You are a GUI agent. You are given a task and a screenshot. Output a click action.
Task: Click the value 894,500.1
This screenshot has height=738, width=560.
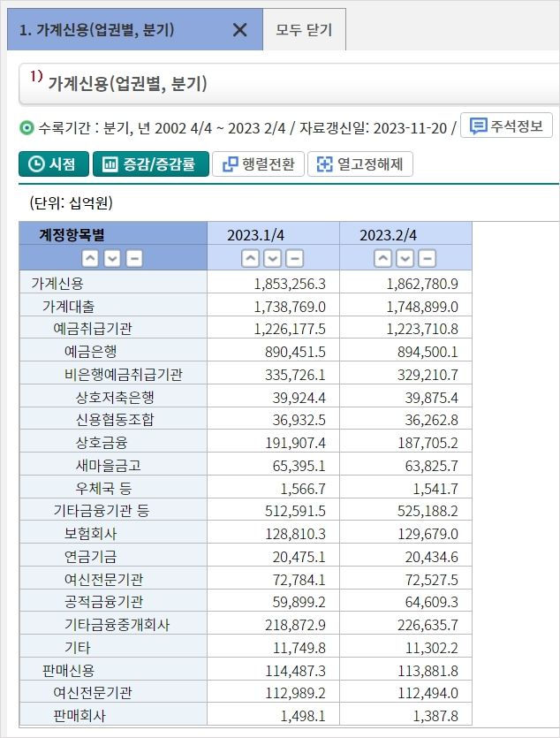428,352
